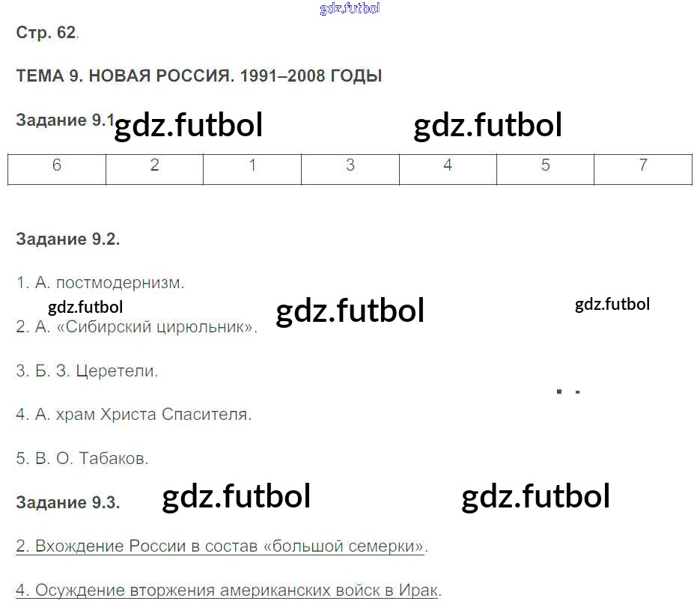The width and height of the screenshot is (700, 610).
Task: Click the table cell containing 4
Action: [x=448, y=166]
